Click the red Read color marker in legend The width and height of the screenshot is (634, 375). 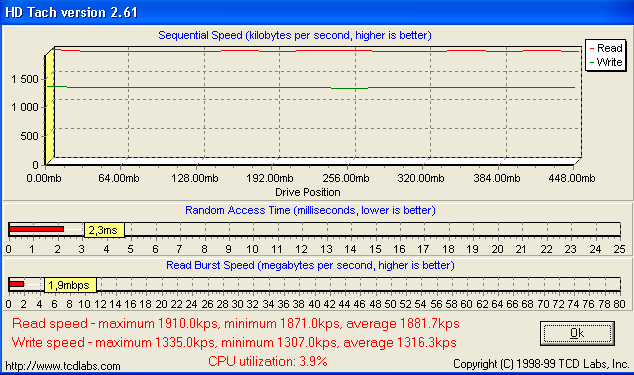[x=592, y=49]
